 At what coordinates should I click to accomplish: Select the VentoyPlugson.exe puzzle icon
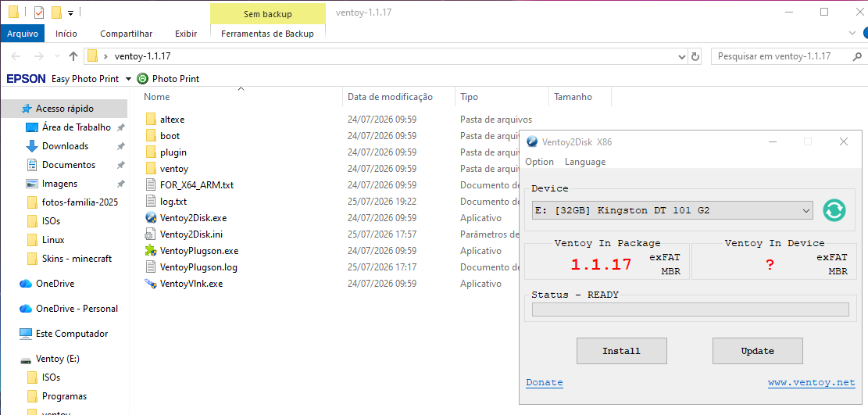click(x=151, y=250)
